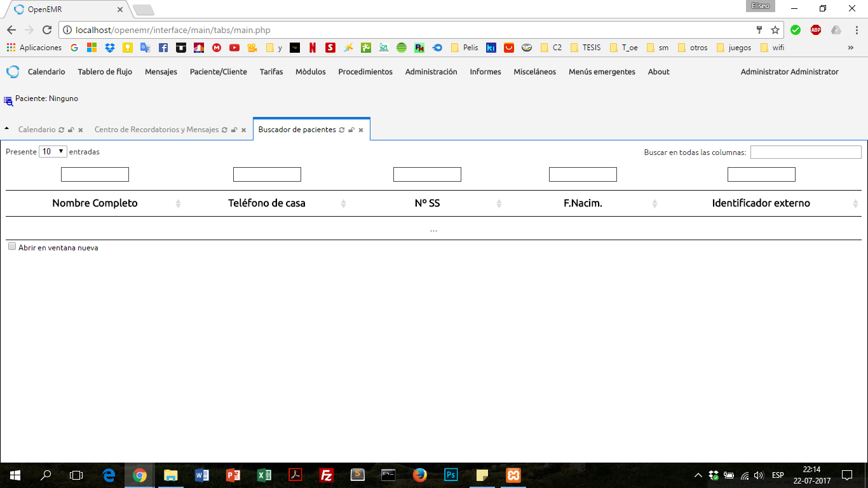Viewport: 868px width, 488px height.
Task: Open the Procedimientos menu
Action: coord(365,72)
